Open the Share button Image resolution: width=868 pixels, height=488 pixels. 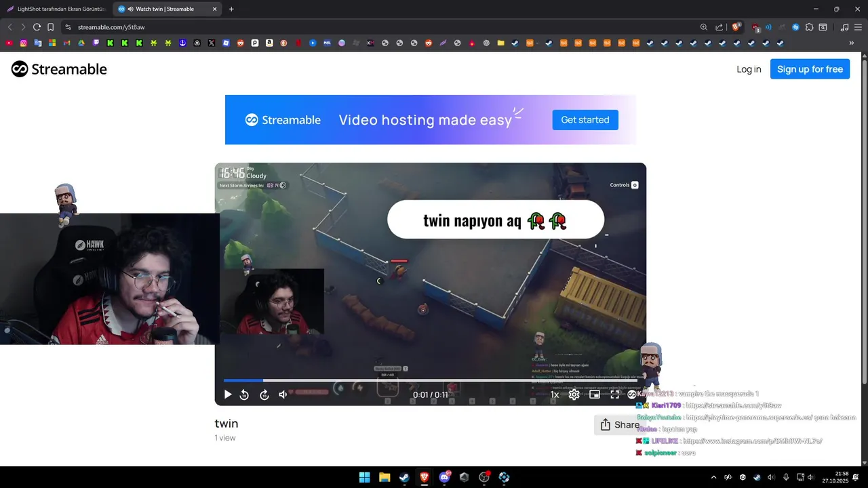(618, 425)
